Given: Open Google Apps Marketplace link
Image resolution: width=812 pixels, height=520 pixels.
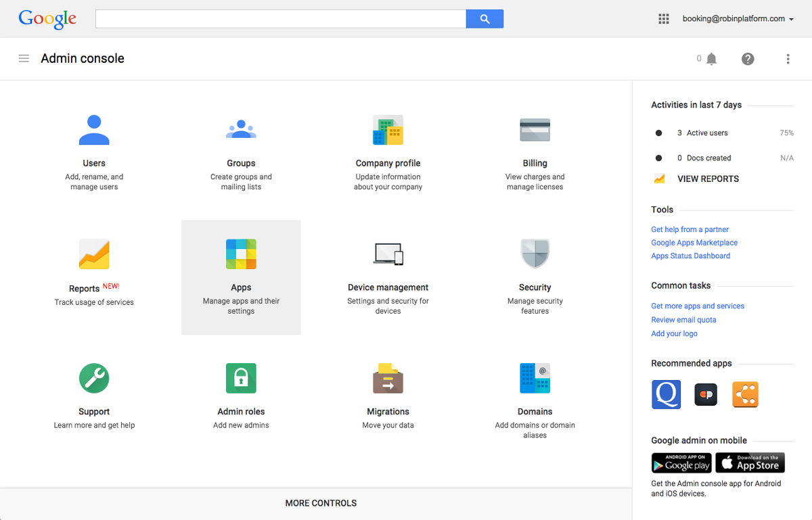Looking at the screenshot, I should [x=694, y=243].
